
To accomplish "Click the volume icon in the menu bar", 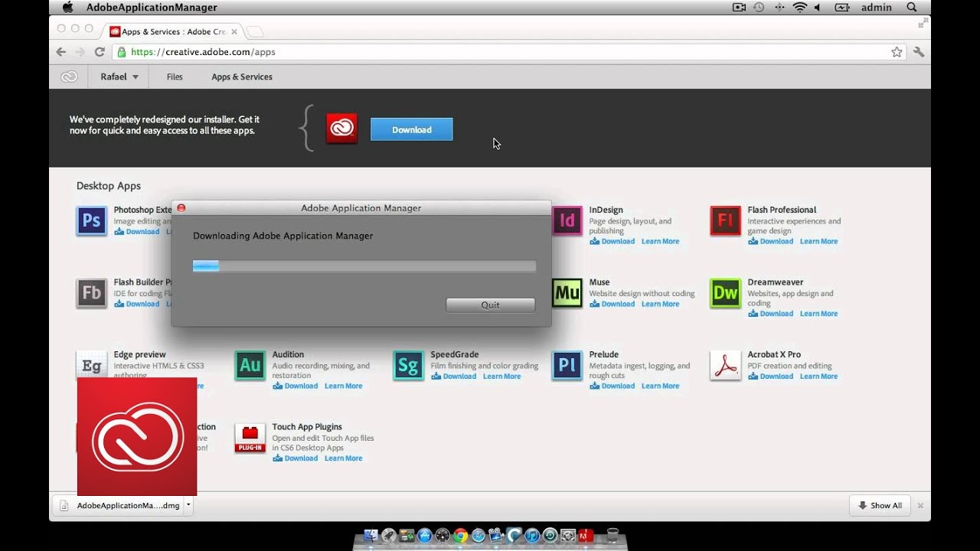I will (x=818, y=8).
